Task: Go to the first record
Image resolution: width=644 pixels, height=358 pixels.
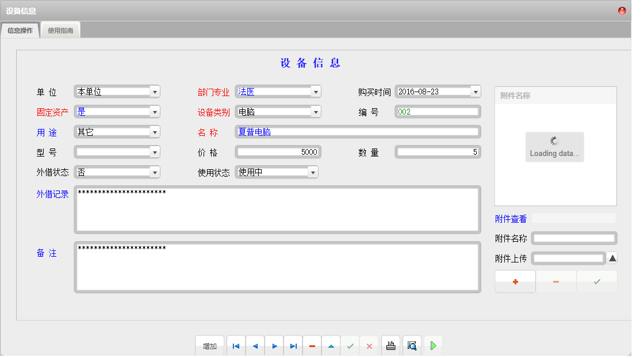Action: (236, 346)
